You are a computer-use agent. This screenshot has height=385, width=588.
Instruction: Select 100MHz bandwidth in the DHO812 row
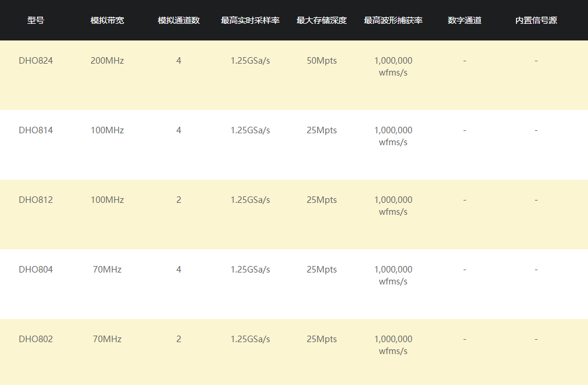pyautogui.click(x=107, y=200)
